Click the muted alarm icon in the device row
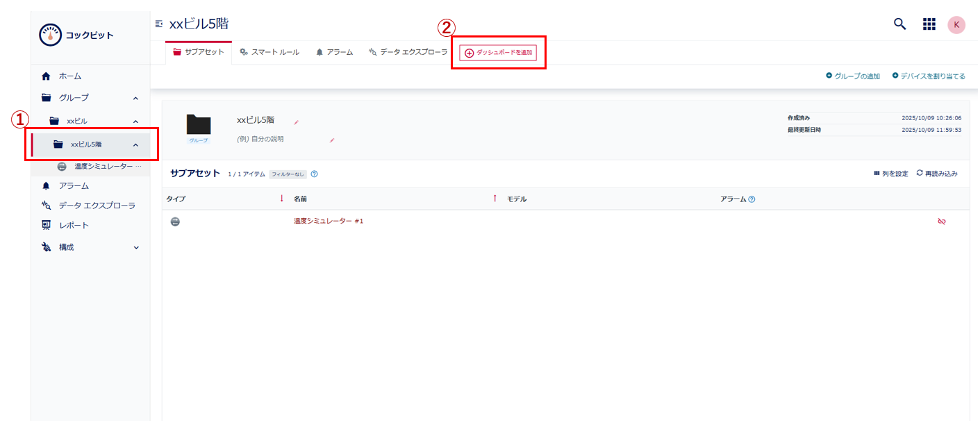Screen dimensions: 980x434 pos(942,221)
